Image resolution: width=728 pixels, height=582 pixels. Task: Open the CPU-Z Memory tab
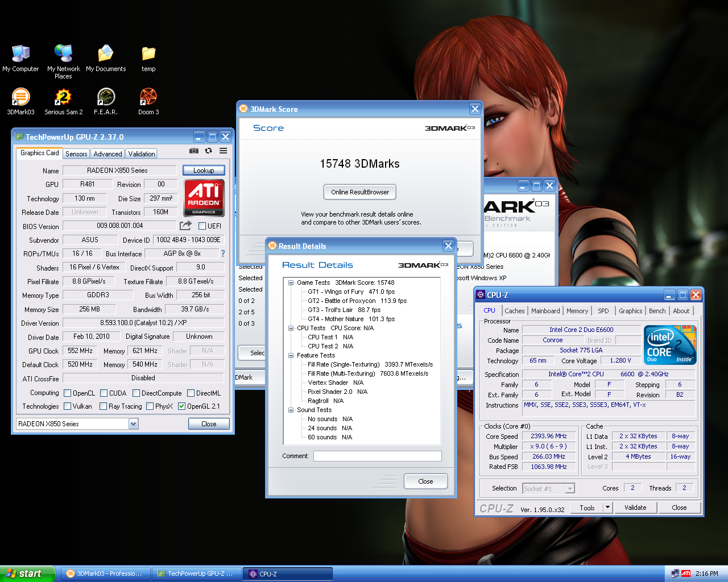(577, 311)
